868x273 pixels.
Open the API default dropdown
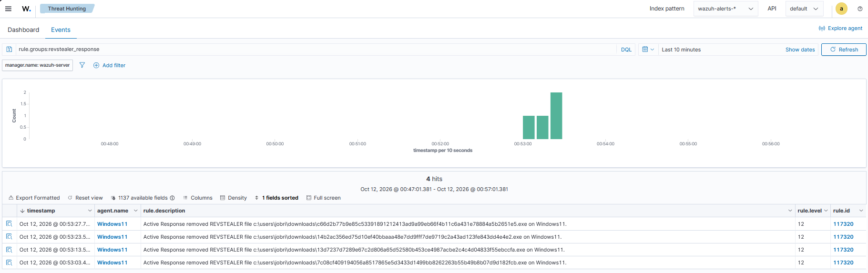click(804, 9)
